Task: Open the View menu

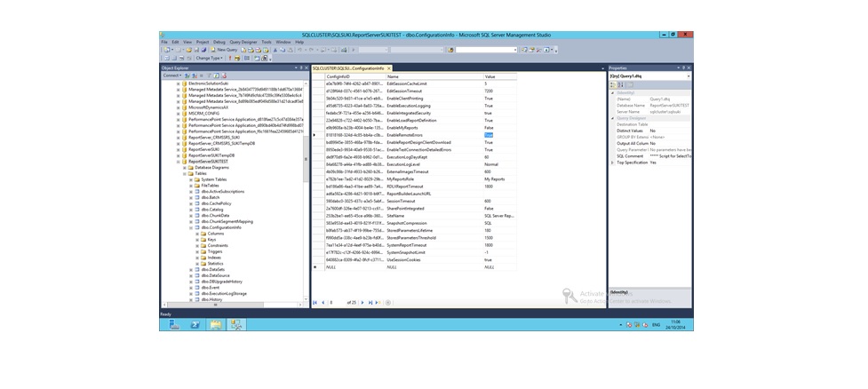Action: (187, 42)
